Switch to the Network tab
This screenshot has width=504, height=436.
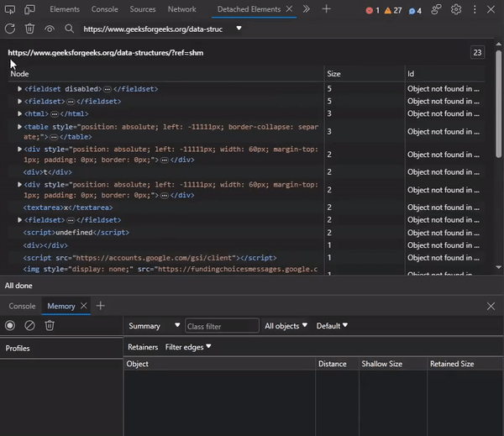(x=181, y=9)
